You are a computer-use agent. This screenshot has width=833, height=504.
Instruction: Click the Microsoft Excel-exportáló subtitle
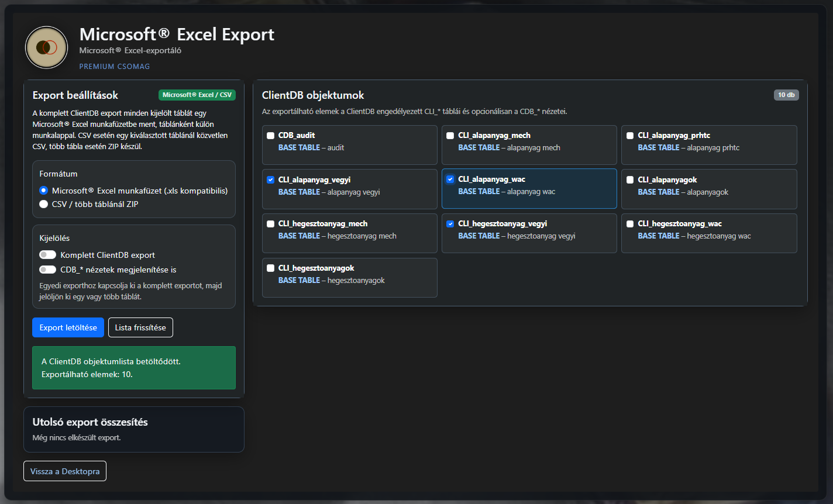coord(130,50)
